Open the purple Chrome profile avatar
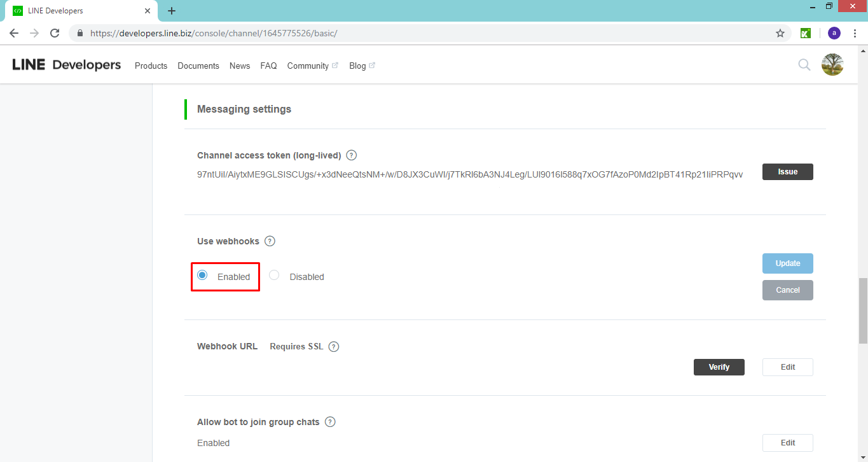Screen dimensions: 868x462 pyautogui.click(x=834, y=33)
